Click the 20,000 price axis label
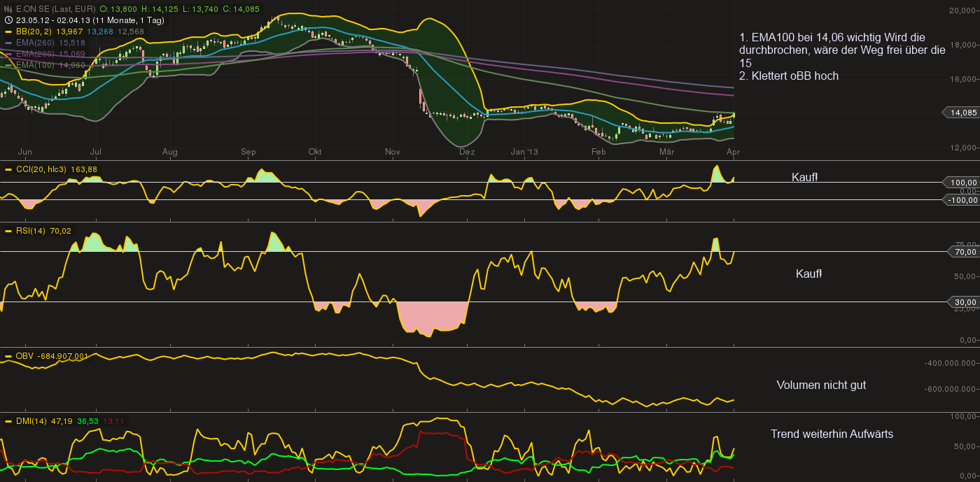Screen dimensions: 980x482 click(962, 10)
